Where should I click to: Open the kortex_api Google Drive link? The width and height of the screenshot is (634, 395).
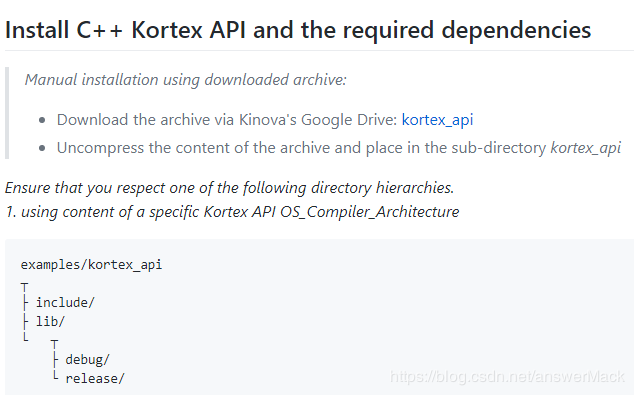click(x=437, y=120)
